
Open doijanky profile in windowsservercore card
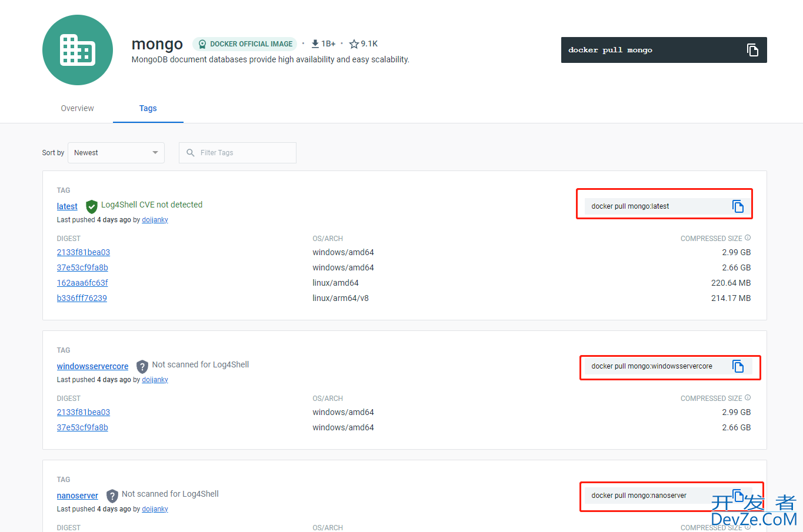tap(155, 380)
